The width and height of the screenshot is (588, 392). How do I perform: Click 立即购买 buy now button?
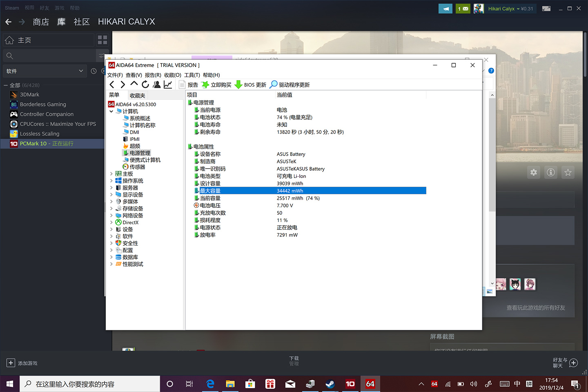(x=216, y=85)
